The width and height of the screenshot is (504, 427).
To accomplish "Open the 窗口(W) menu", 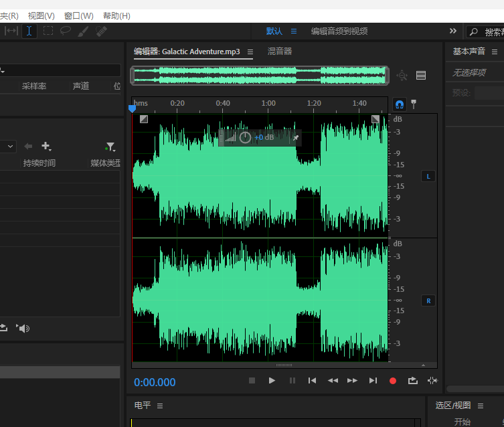I will click(x=78, y=15).
